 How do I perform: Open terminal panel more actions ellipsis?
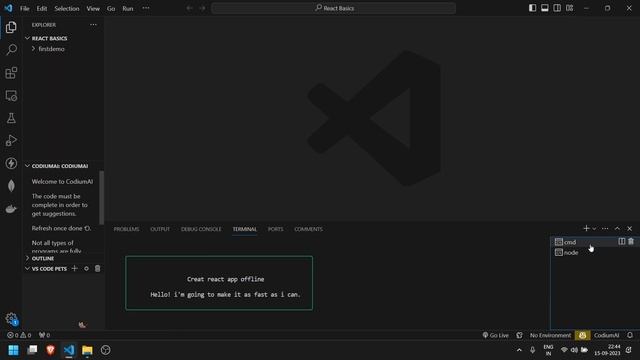605,229
